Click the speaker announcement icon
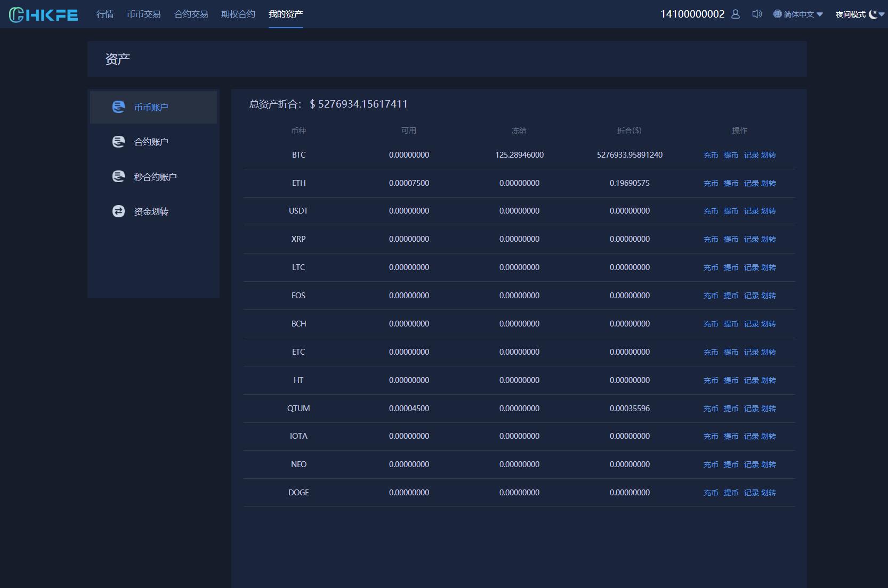 (757, 14)
